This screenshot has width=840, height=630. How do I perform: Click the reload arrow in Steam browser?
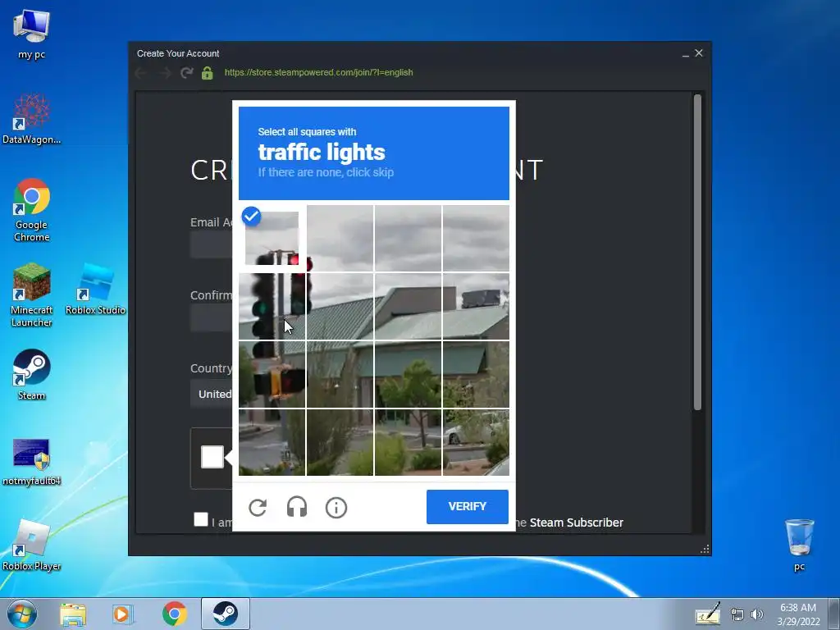[x=186, y=72]
